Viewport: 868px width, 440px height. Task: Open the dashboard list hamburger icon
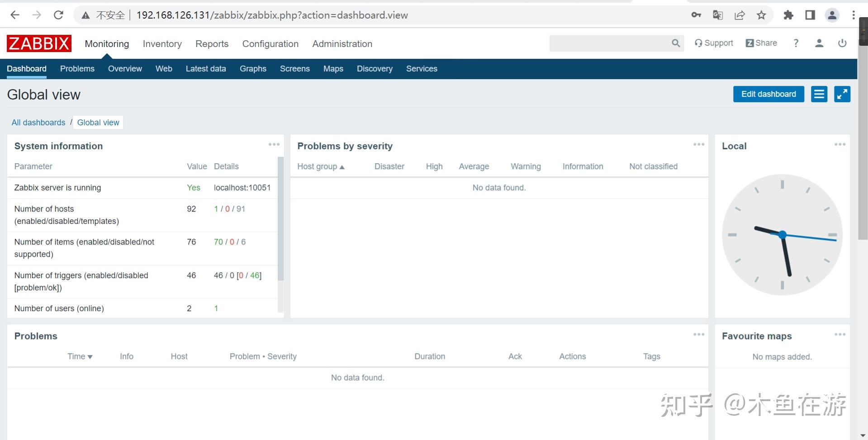819,94
